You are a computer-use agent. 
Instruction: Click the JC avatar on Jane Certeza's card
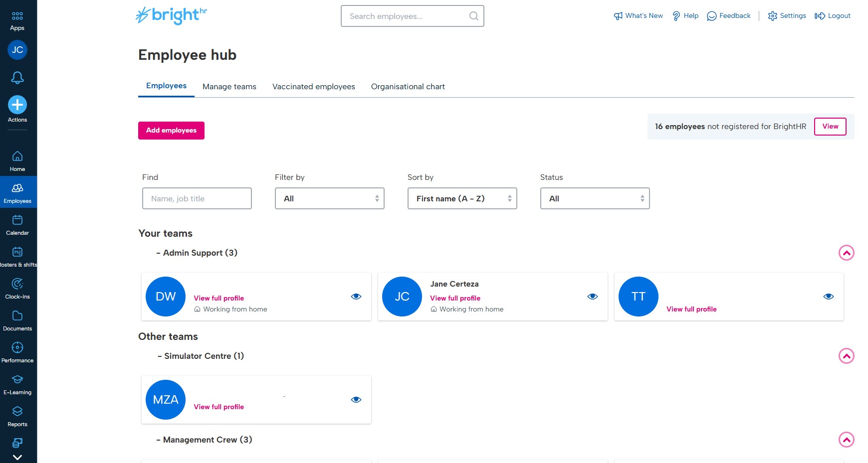point(402,297)
